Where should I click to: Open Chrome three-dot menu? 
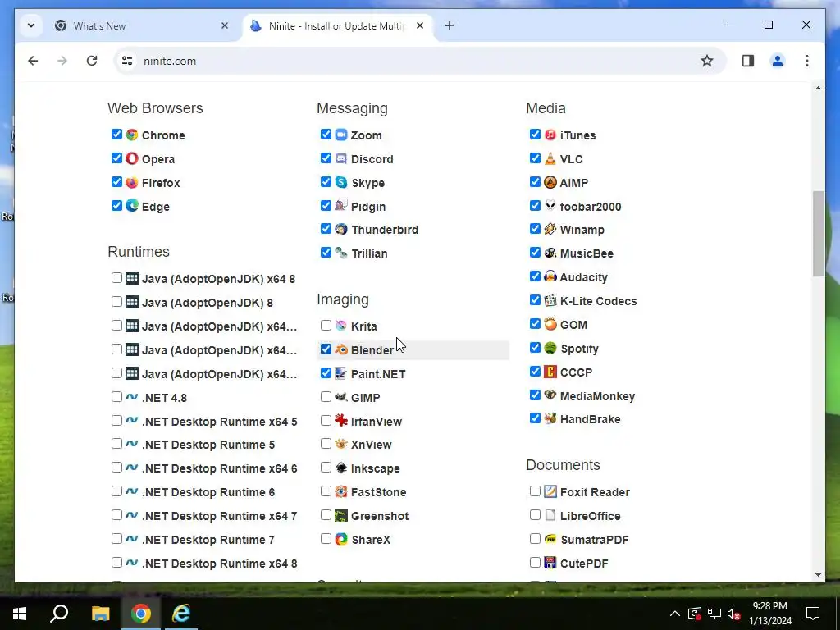[807, 61]
